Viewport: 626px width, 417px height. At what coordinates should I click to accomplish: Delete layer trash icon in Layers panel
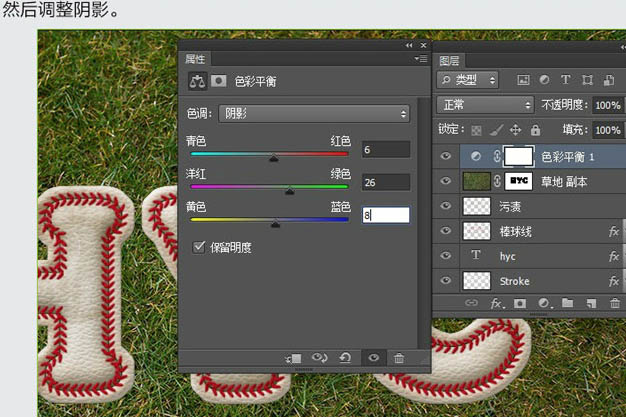pyautogui.click(x=615, y=303)
